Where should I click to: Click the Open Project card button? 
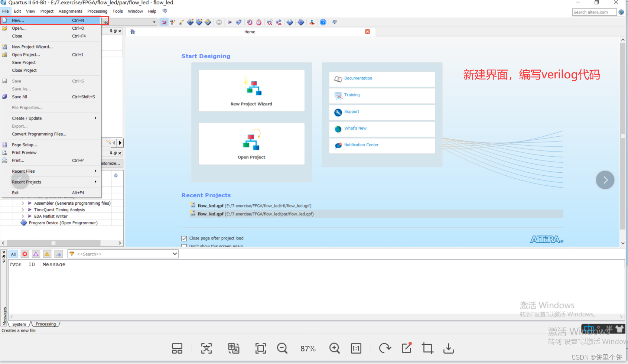coord(251,144)
